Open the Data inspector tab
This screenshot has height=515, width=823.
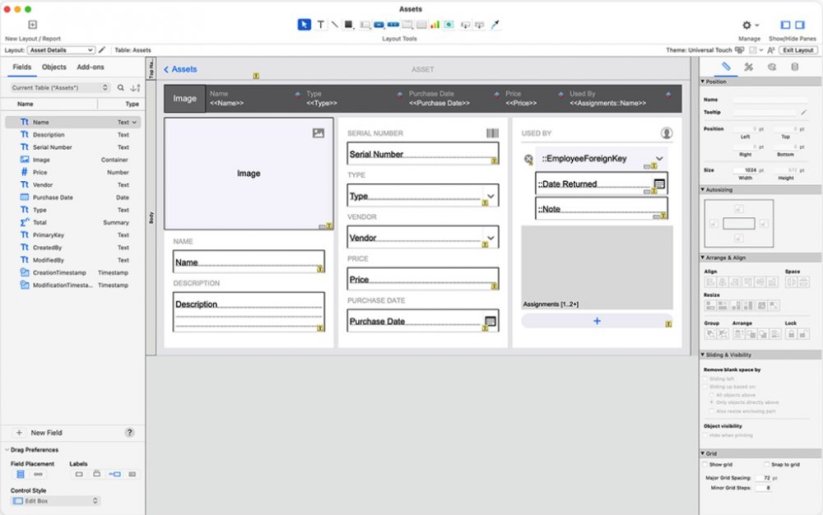[795, 67]
